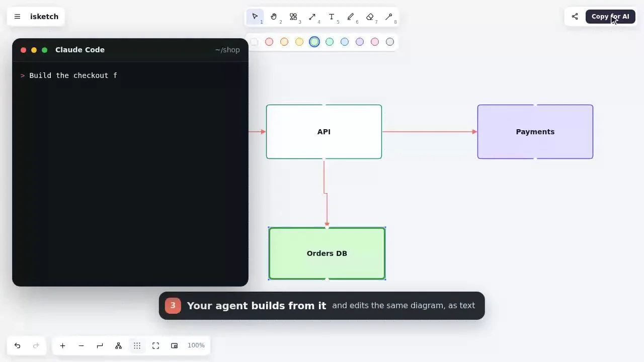Click the share icon
Image resolution: width=644 pixels, height=362 pixels.
575,17
